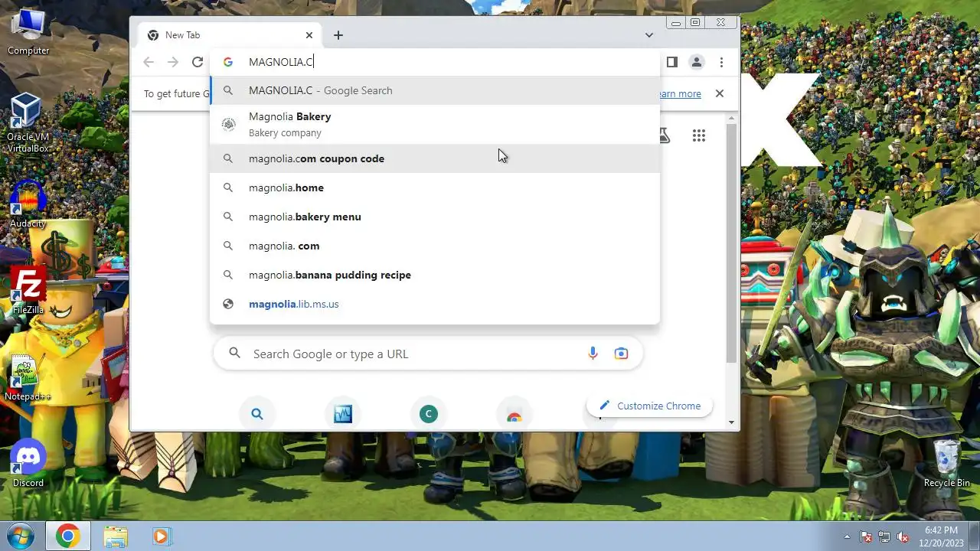Click the taskbar clock showing 6:42 PM
The image size is (980, 551).
(x=941, y=536)
